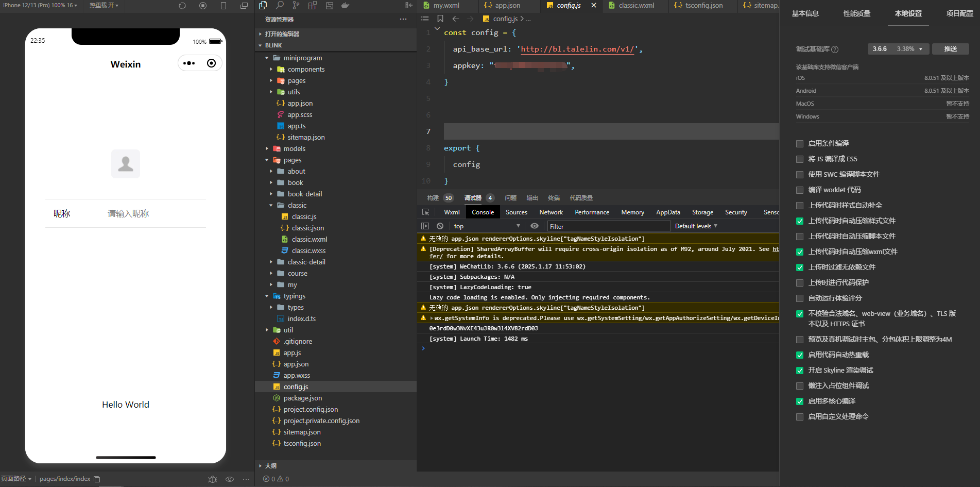This screenshot has height=487, width=980.
Task: Click the mini program capsule menu dots
Action: click(189, 63)
